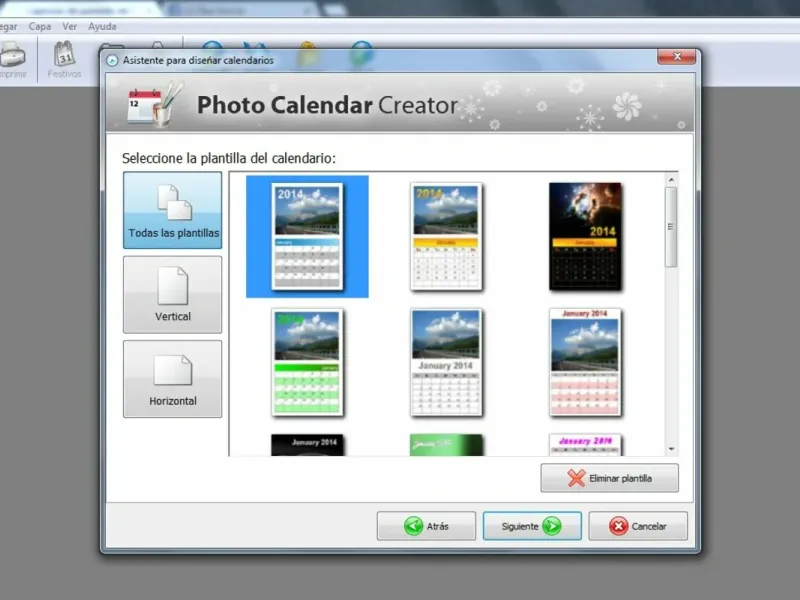Screen dimensions: 800x600
Task: Choose the black space-themed 2014 template
Action: coord(585,236)
